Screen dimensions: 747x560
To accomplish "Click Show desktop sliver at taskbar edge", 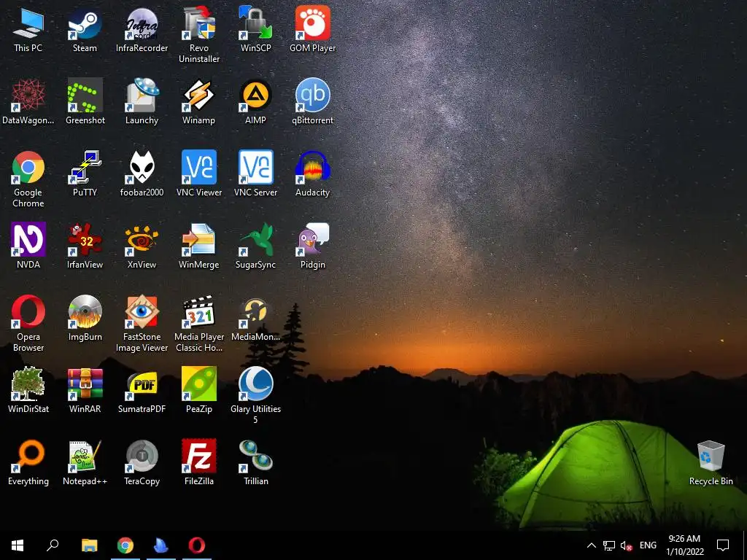I will tap(745, 545).
